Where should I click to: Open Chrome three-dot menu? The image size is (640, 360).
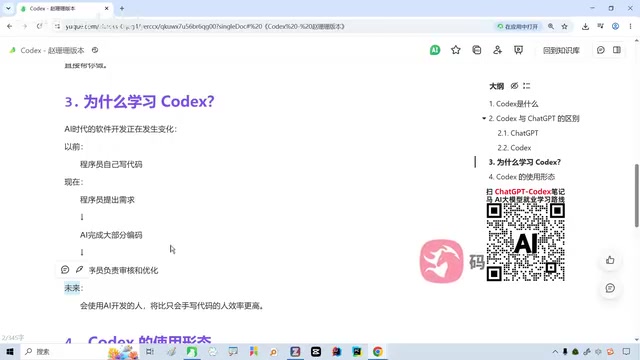(x=630, y=26)
